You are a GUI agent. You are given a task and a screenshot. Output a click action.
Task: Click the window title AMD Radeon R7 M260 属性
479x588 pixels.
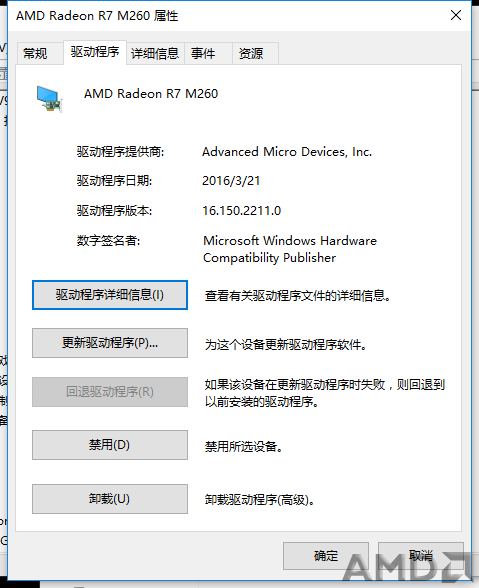(97, 16)
